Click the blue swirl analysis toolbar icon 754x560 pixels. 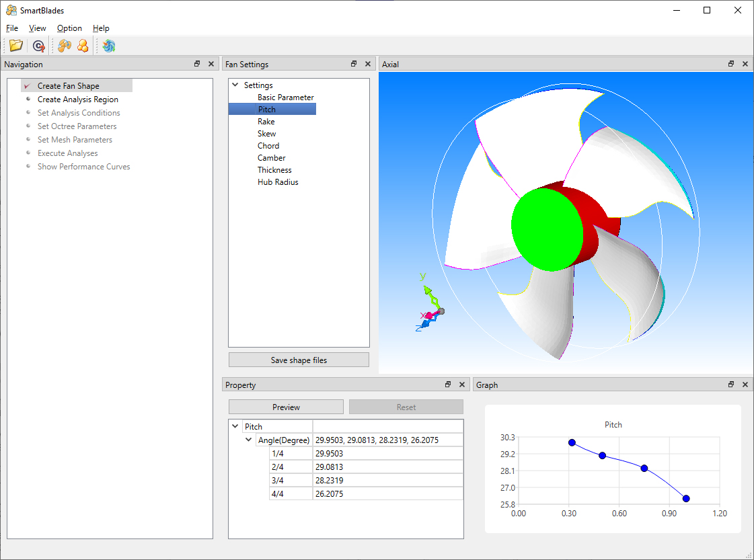[109, 46]
